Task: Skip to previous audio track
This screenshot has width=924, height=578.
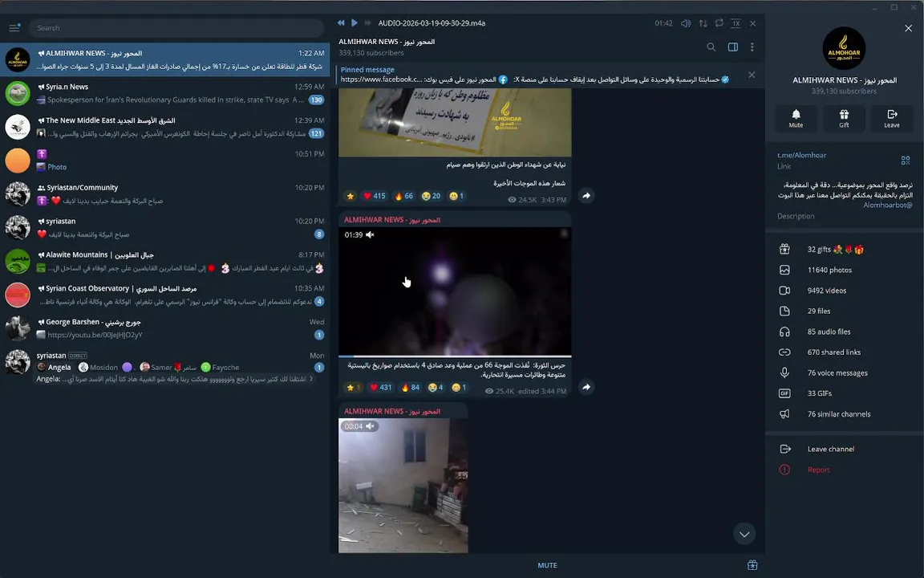Action: [341, 23]
